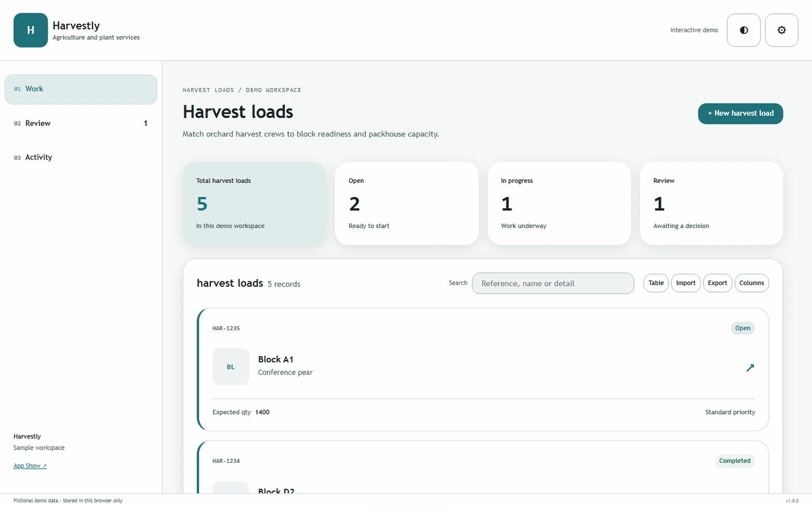Click the Standard priority label
This screenshot has width=812, height=508.
pyautogui.click(x=730, y=412)
